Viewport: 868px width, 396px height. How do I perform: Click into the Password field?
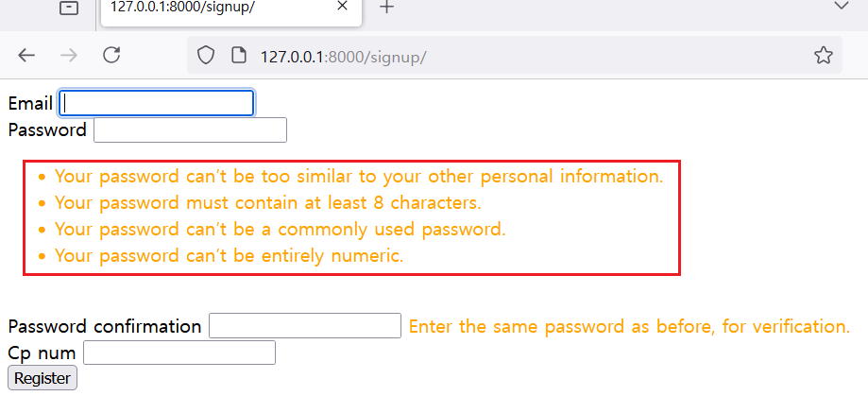coord(190,130)
